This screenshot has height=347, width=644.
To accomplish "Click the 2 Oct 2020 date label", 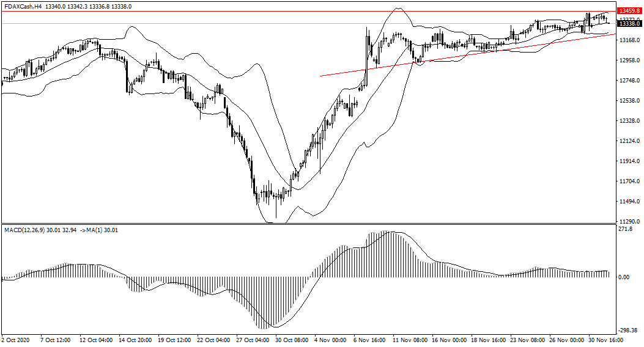I will pos(17,339).
